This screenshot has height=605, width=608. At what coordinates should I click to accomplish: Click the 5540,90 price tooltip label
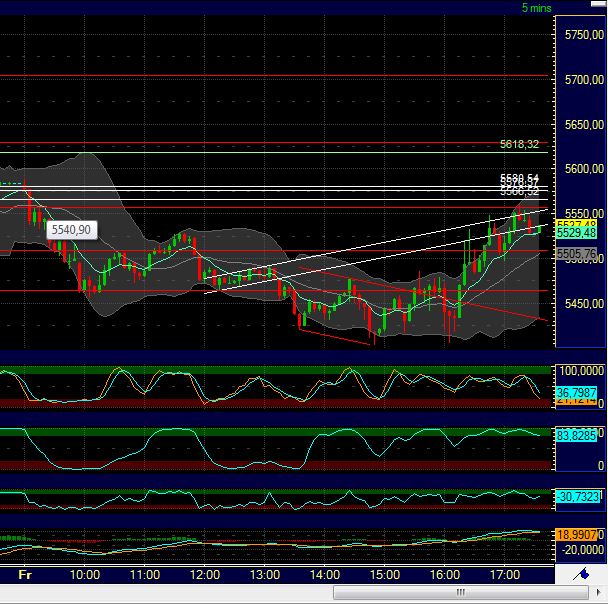click(70, 230)
